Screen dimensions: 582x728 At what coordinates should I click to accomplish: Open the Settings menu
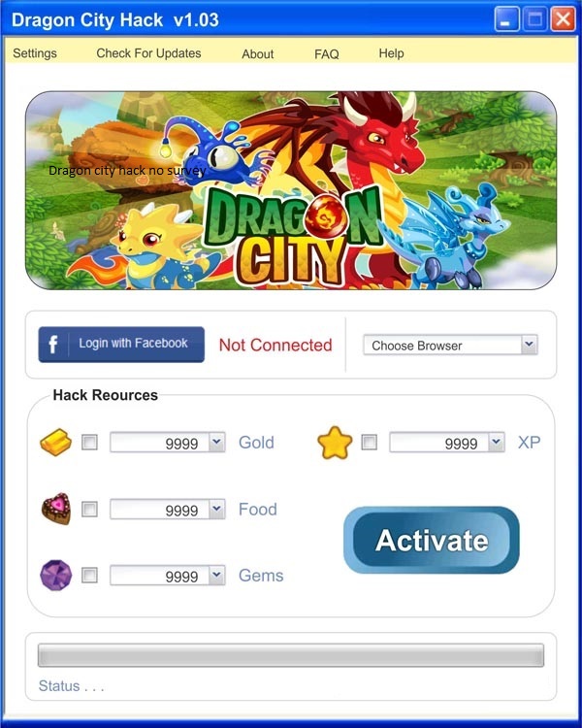[x=35, y=53]
